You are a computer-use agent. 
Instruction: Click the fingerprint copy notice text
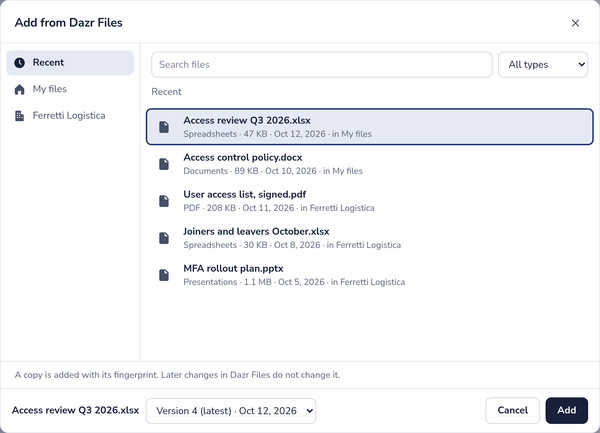click(177, 375)
